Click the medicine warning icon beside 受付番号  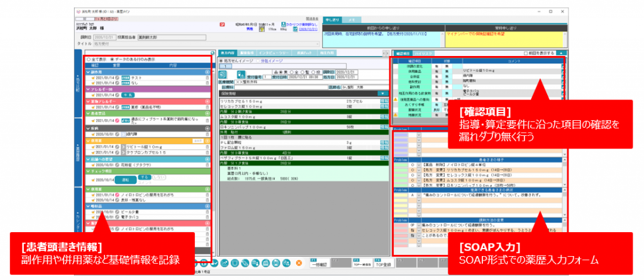241,75
